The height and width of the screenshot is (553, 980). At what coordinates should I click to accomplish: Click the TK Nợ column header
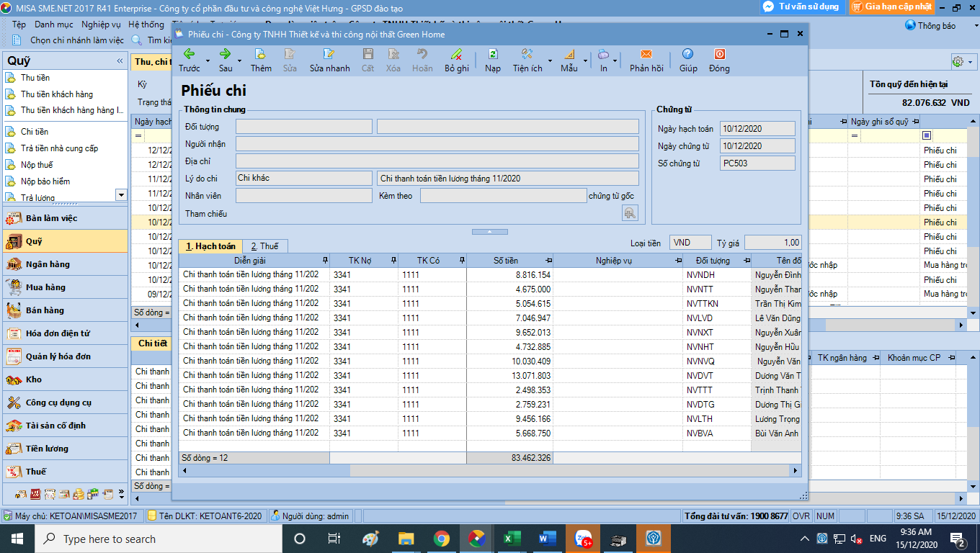click(x=364, y=261)
